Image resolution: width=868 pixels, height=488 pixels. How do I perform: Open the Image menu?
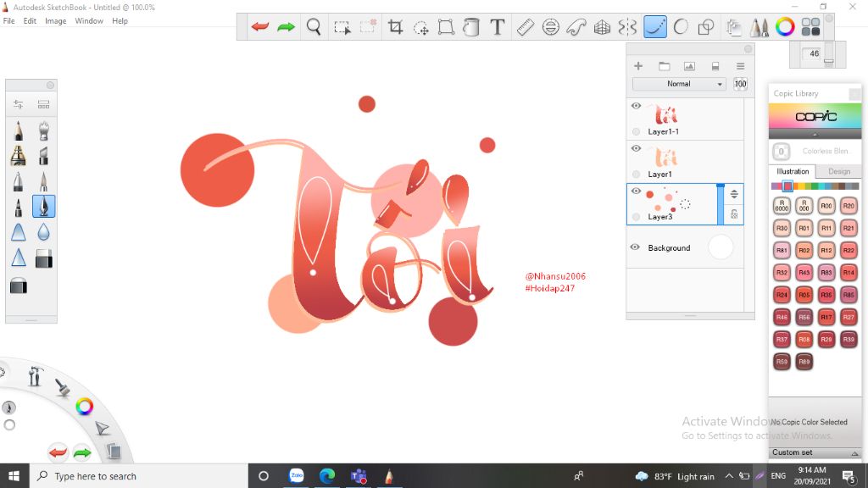(x=55, y=21)
